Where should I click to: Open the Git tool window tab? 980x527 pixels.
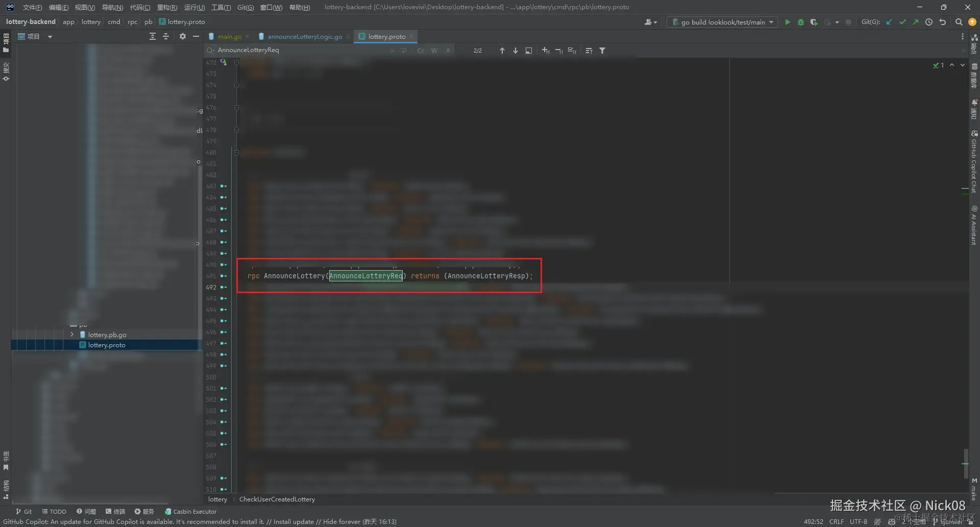[23, 511]
